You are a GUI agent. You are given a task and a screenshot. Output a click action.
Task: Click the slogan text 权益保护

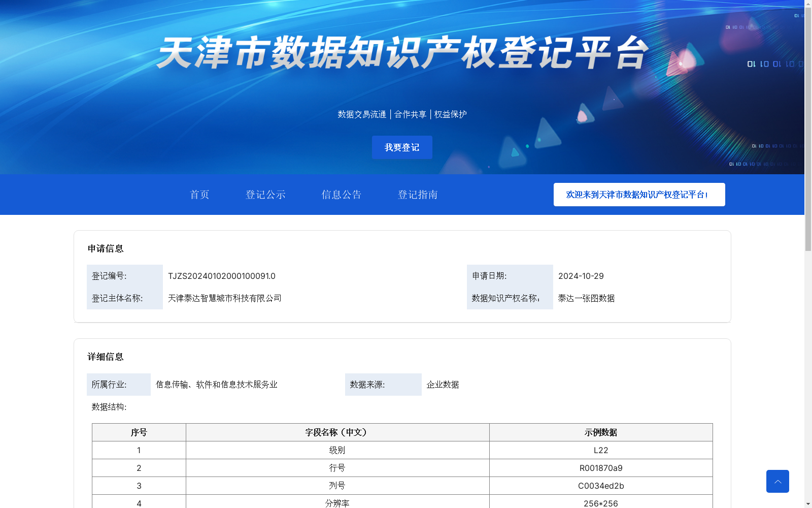pos(451,114)
